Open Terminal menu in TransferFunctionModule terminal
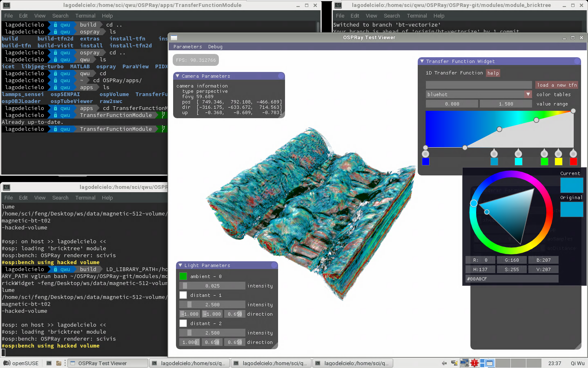Viewport: 588px width, 368px height. pyautogui.click(x=85, y=16)
